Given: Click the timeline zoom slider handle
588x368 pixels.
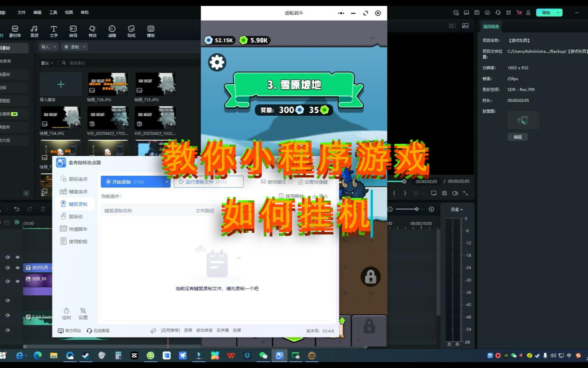Looking at the screenshot, I should (416, 209).
